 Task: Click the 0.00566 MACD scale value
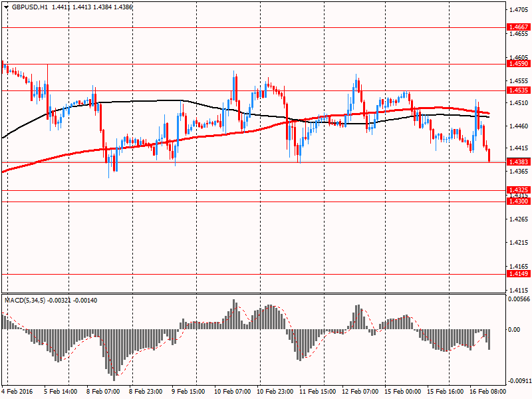(518, 300)
